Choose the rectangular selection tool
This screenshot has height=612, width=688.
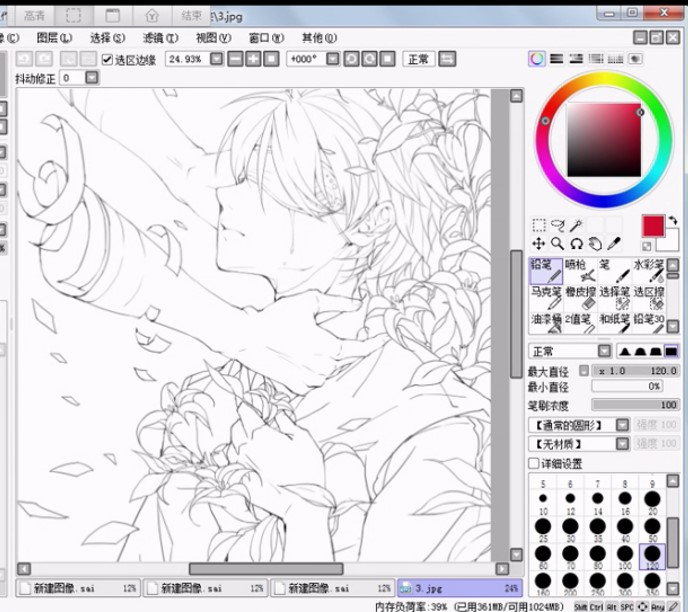pos(538,225)
